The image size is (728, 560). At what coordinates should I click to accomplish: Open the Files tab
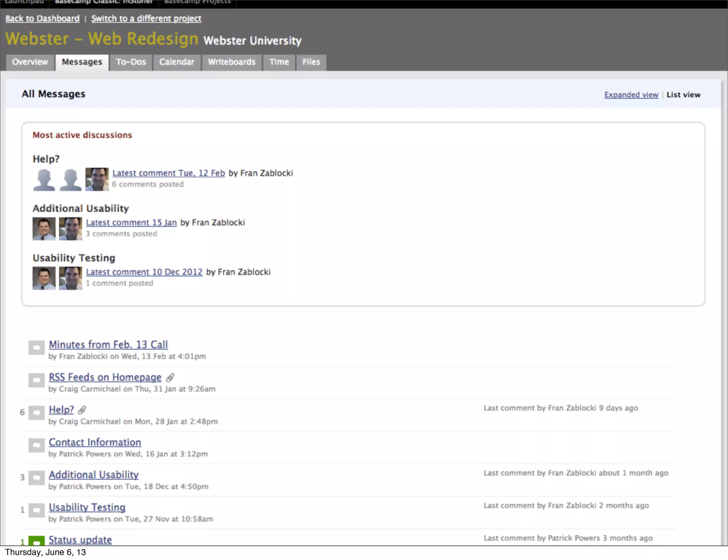pyautogui.click(x=311, y=62)
